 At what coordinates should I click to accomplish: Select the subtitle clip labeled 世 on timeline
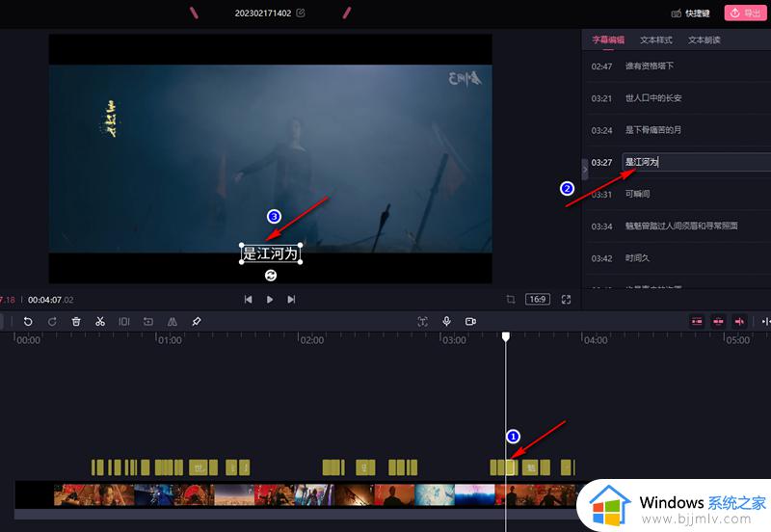point(199,467)
